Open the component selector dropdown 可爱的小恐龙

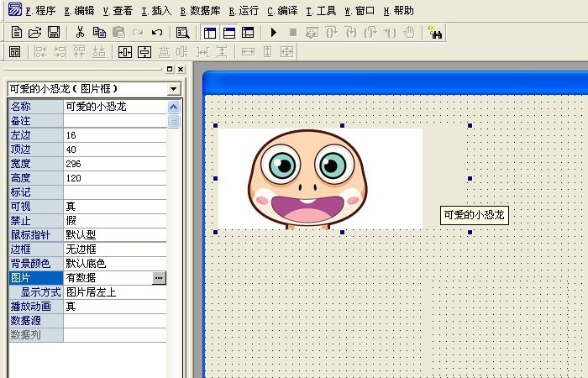[x=174, y=88]
